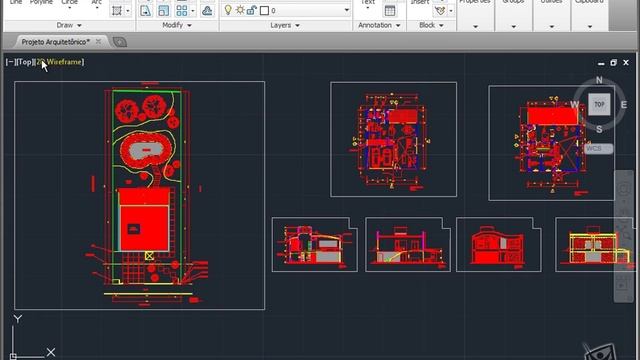Expand the Groups panel arrow
The height and width of the screenshot is (360, 640).
[513, 27]
